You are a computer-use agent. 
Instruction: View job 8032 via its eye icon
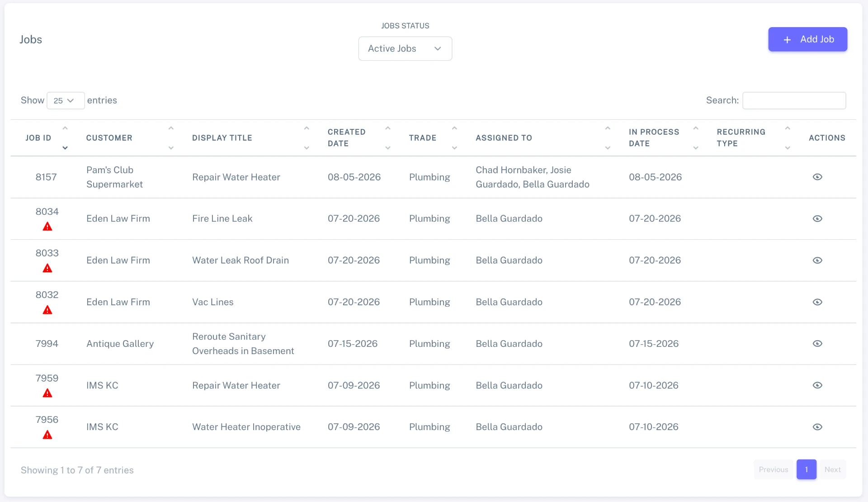coord(817,302)
